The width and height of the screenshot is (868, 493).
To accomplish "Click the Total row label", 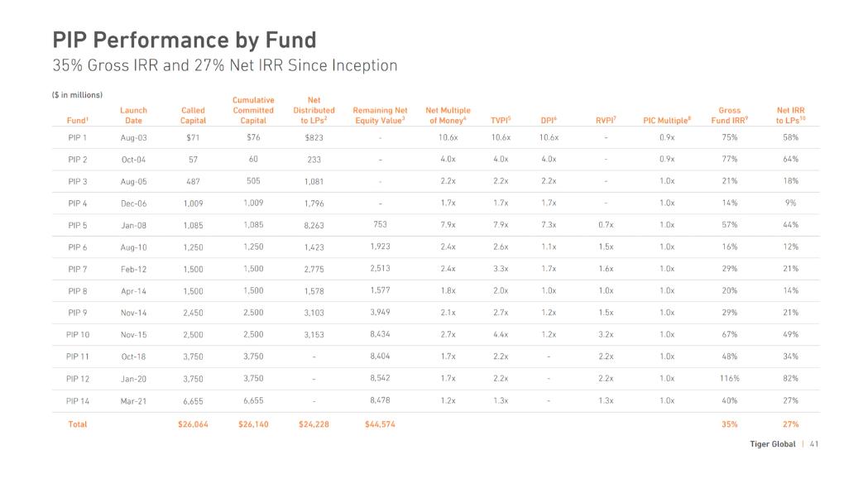I will click(78, 424).
